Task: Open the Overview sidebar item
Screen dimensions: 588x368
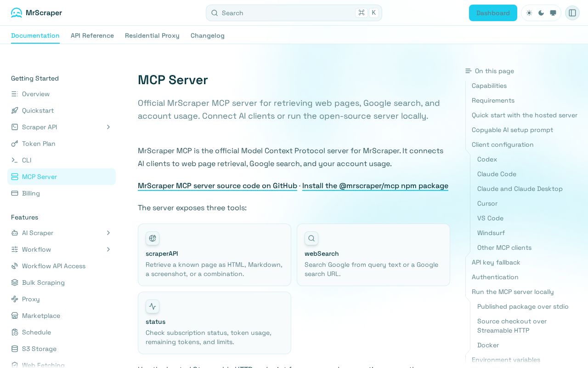Action: 62,94
